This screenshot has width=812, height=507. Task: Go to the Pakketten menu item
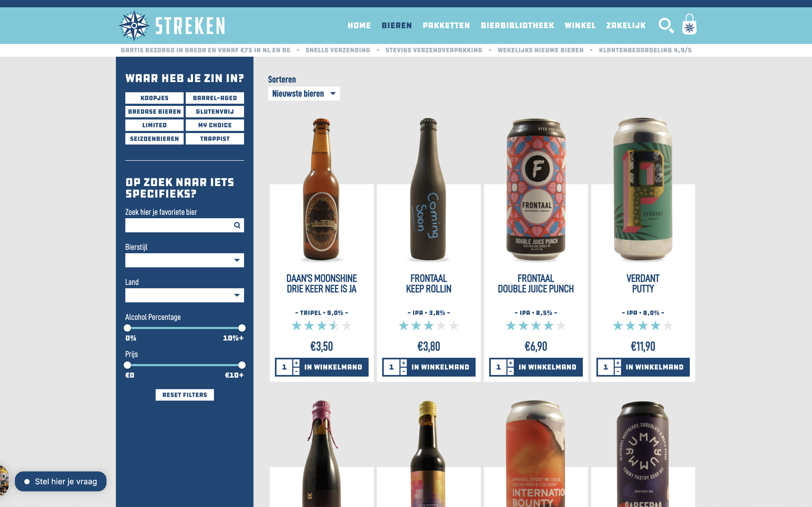pos(446,26)
